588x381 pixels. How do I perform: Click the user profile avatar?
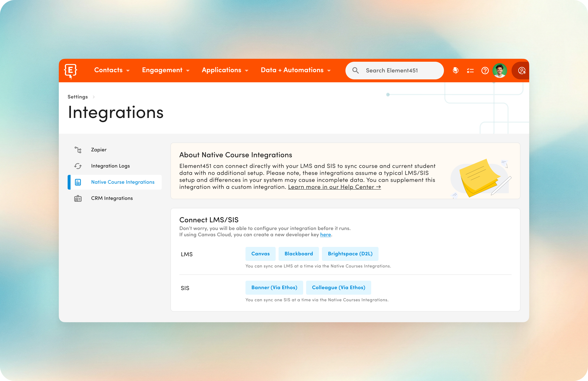500,70
